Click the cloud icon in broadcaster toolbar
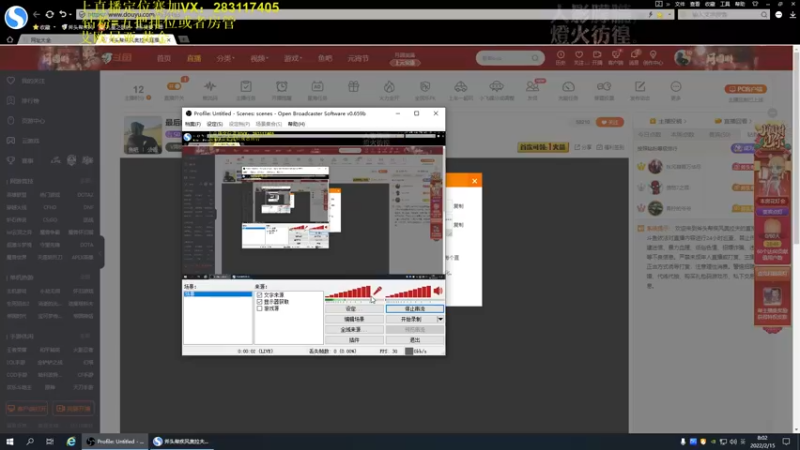800x450 pixels. pos(496,86)
